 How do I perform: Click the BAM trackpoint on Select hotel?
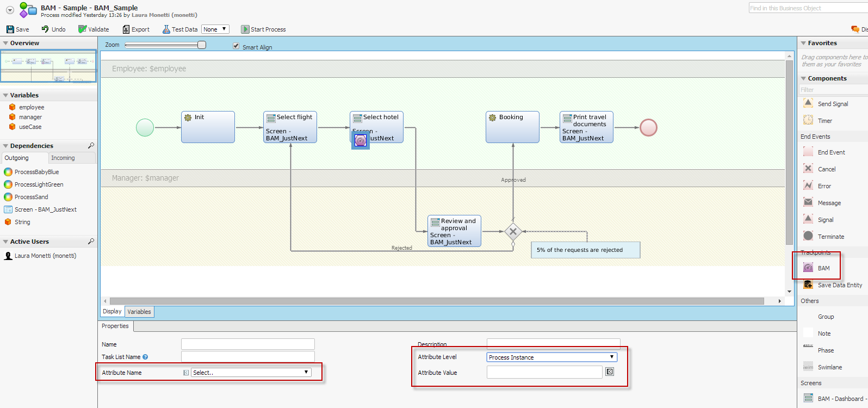(360, 140)
